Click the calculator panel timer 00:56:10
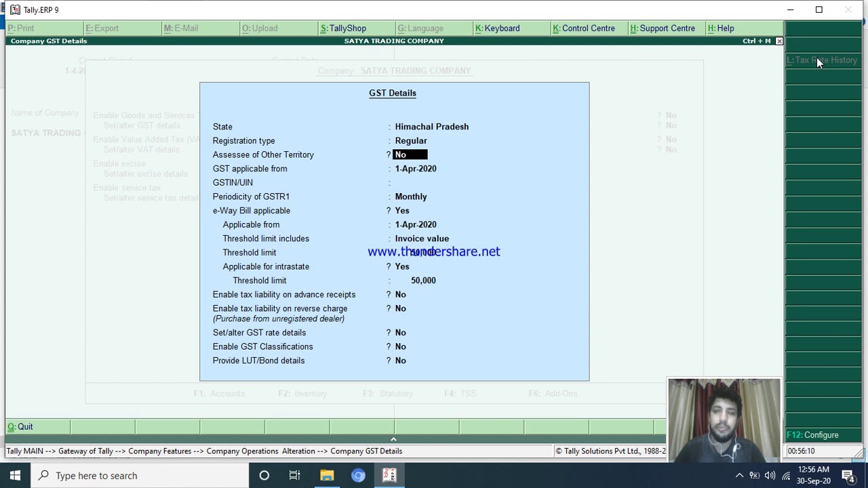 click(x=802, y=451)
